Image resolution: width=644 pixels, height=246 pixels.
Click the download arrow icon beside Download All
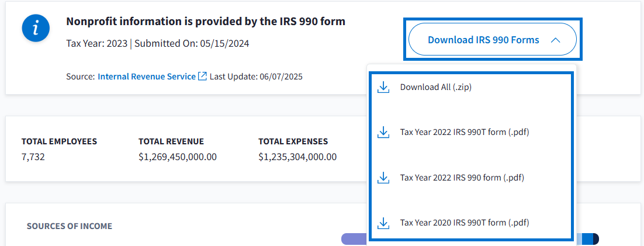(x=383, y=88)
